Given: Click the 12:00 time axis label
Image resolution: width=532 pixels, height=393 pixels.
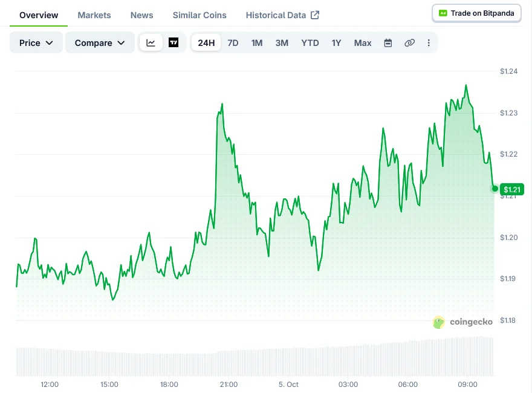Looking at the screenshot, I should tap(50, 384).
